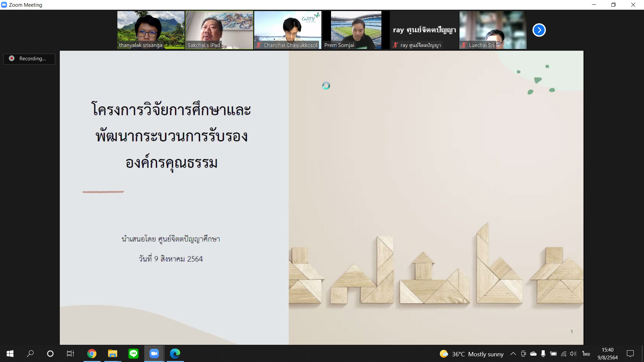The image size is (644, 362).
Task: Select thanyalak srisanga video thumbnail
Action: 151,30
